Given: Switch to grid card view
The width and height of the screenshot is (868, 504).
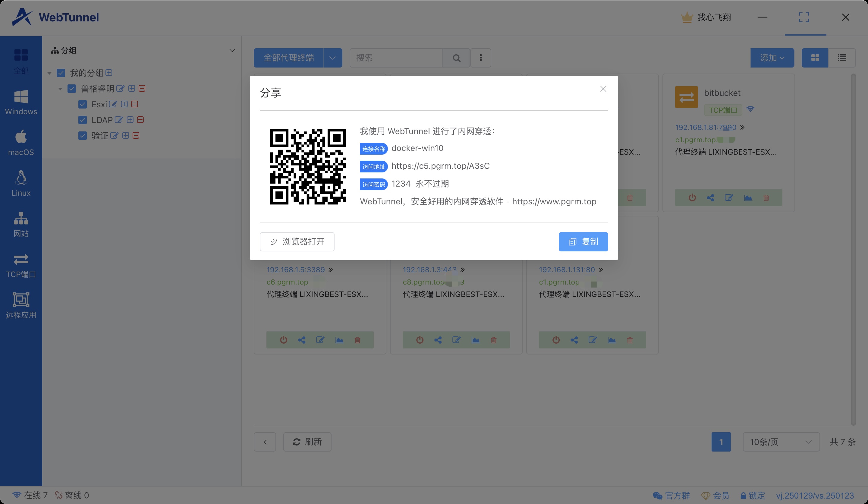Looking at the screenshot, I should 815,58.
